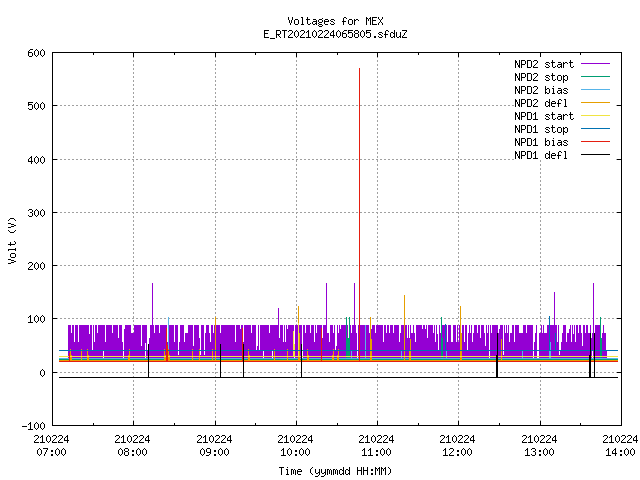The height and width of the screenshot is (480, 640).
Task: Click the y-axis value 300
Action: [36, 213]
